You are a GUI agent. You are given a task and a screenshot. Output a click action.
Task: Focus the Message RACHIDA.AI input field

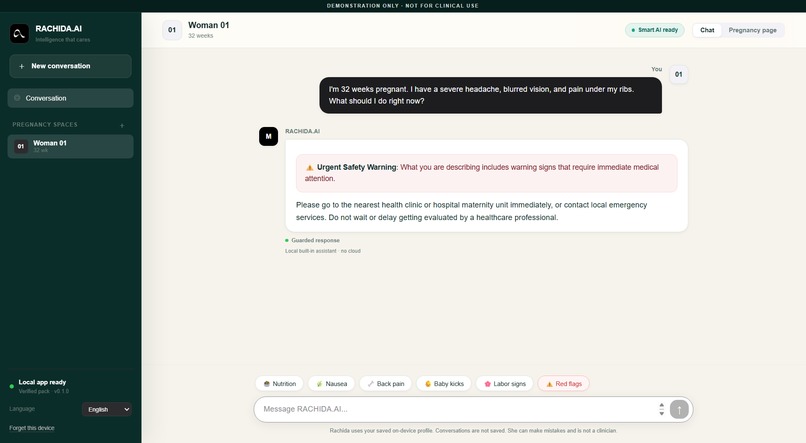457,409
